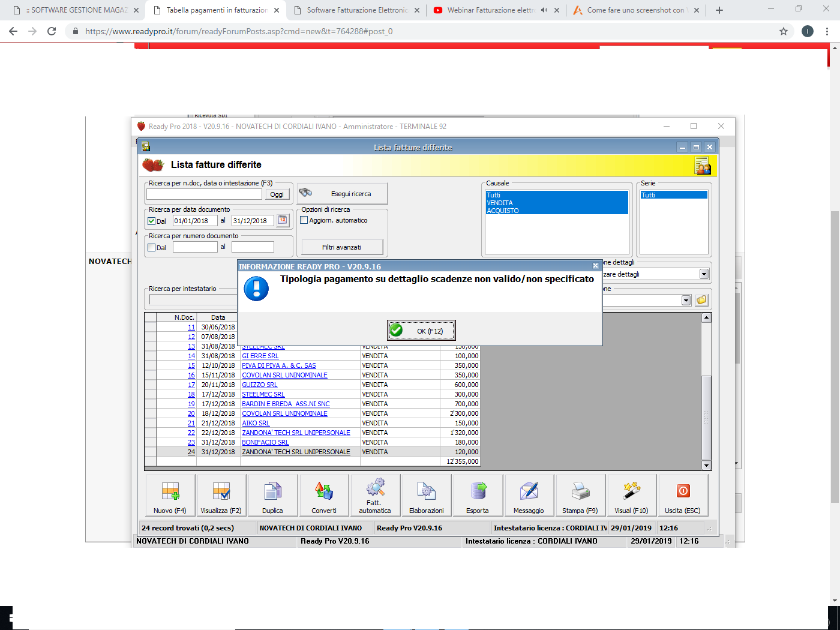Toggle Dal checkbox under Ricerca per data documento
This screenshot has height=630, width=840.
(x=152, y=221)
